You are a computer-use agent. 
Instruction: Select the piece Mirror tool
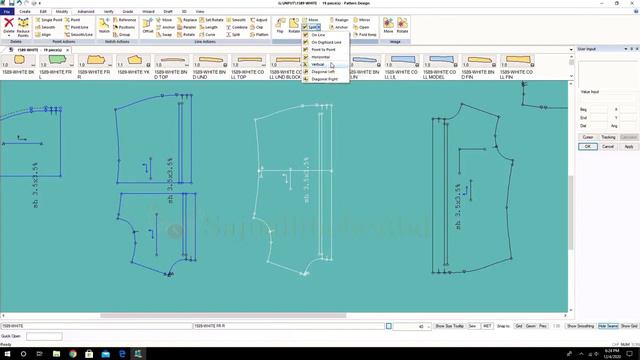(x=362, y=20)
